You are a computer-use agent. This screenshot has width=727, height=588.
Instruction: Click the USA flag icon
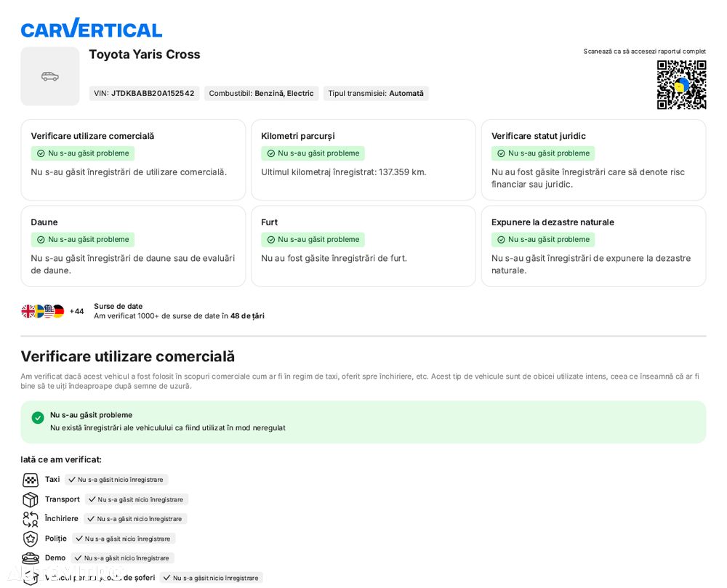click(x=49, y=311)
